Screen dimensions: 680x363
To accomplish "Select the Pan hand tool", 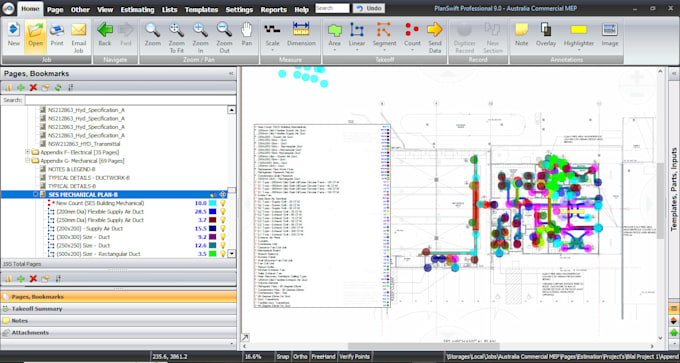I will [247, 35].
